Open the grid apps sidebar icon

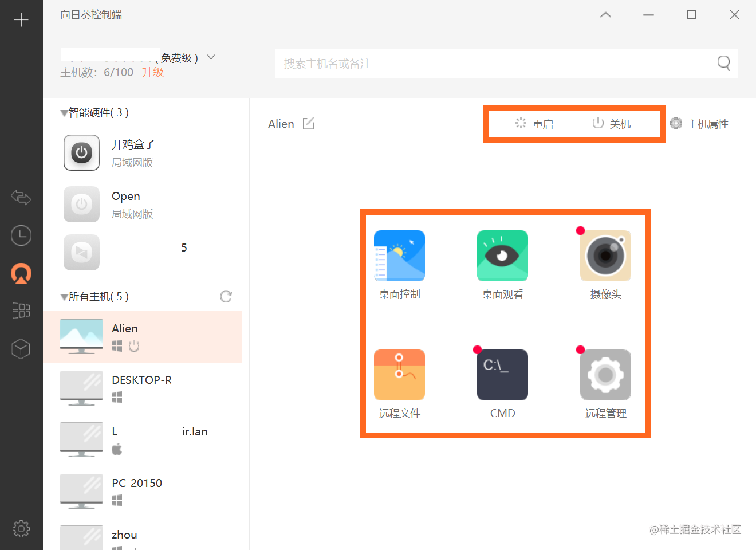(x=21, y=311)
